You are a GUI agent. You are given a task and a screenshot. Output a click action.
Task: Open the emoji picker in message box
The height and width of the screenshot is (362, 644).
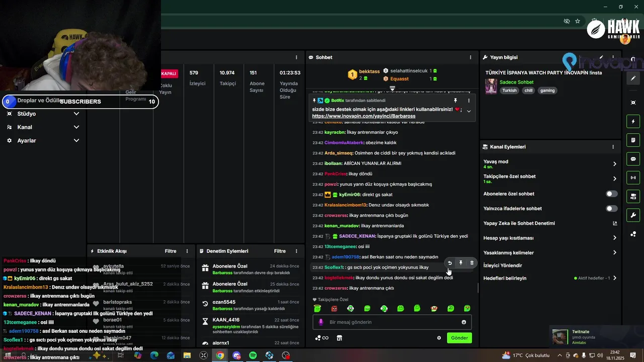464,322
